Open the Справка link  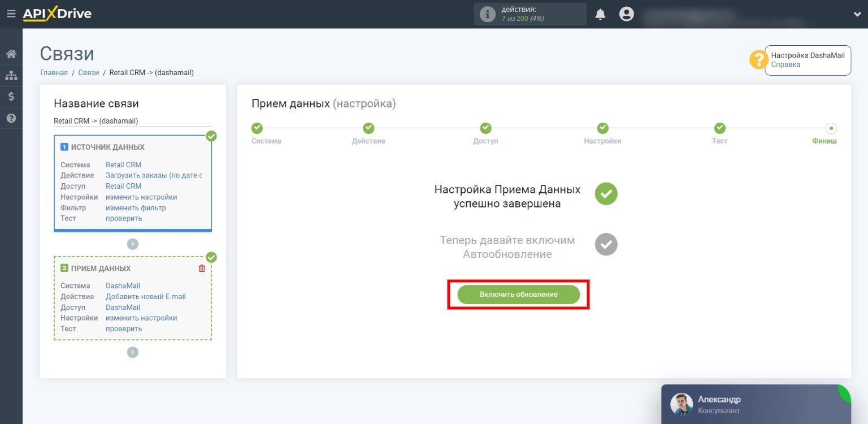(x=785, y=64)
